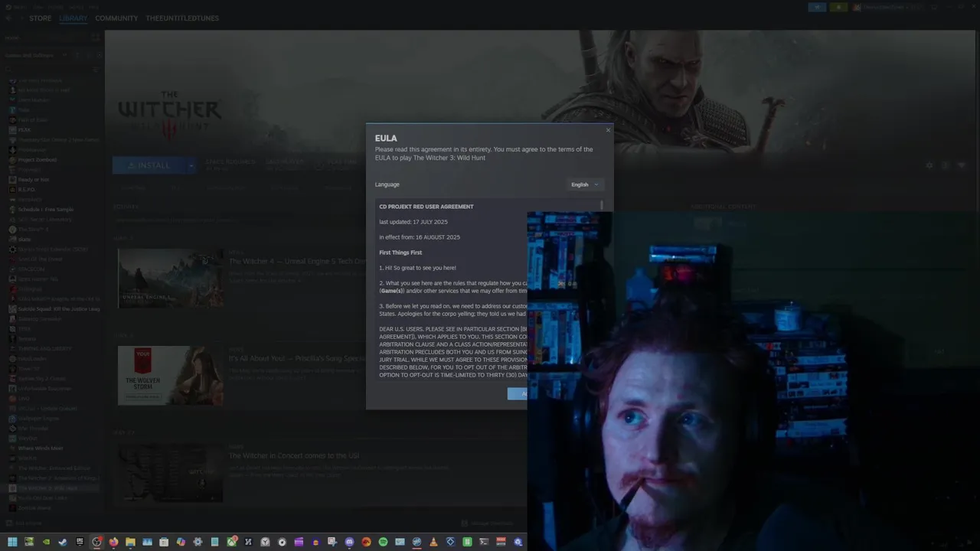Screen dimensions: 980x551
Task: Click the INSTALL button for The Witcher 3
Action: point(149,165)
